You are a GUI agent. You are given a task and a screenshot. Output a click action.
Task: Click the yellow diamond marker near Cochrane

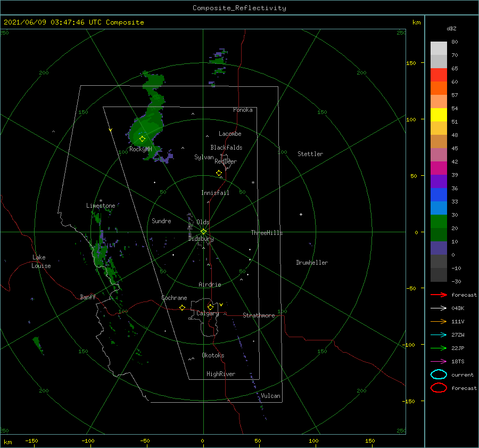183,307
